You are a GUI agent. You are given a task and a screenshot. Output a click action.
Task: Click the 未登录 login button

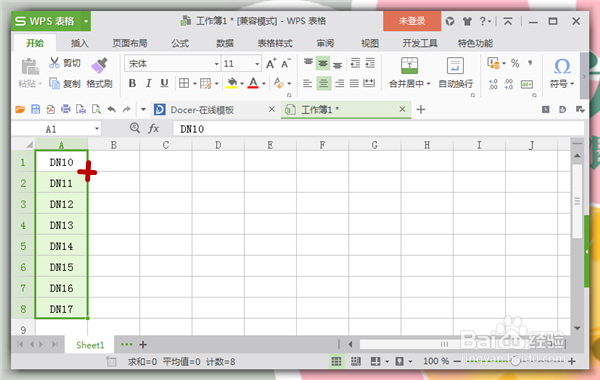point(412,21)
